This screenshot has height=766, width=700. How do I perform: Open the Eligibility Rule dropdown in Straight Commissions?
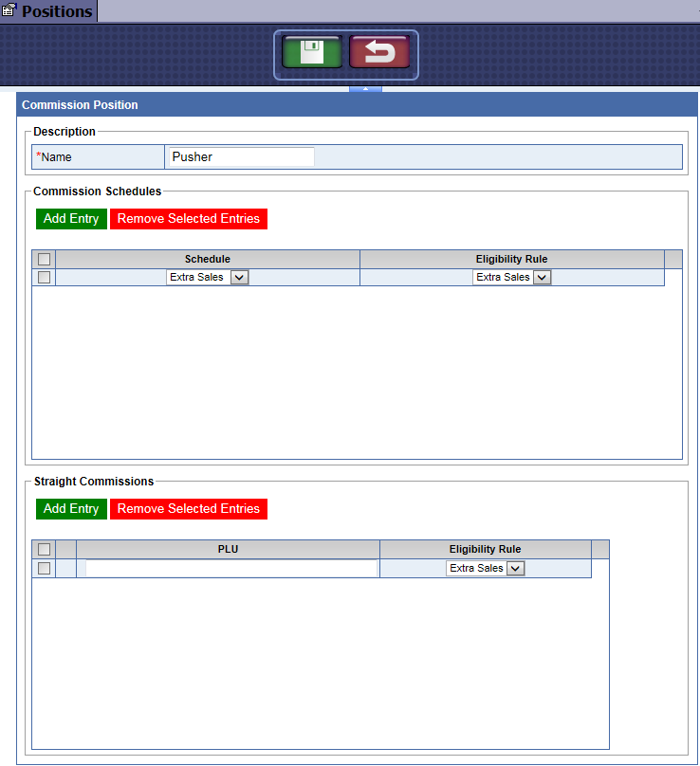(485, 568)
